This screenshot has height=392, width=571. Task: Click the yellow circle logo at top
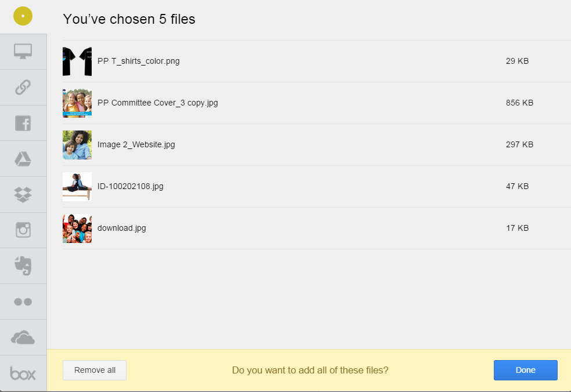click(23, 16)
